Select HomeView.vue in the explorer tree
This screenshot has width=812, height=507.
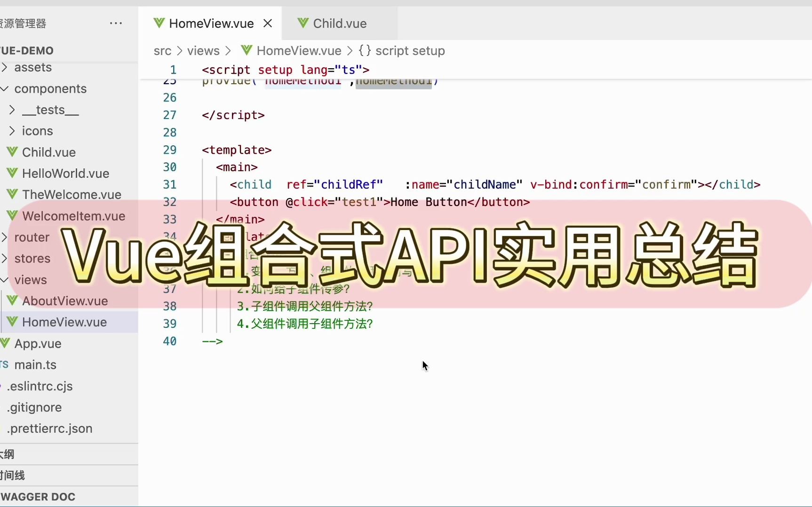coord(64,322)
